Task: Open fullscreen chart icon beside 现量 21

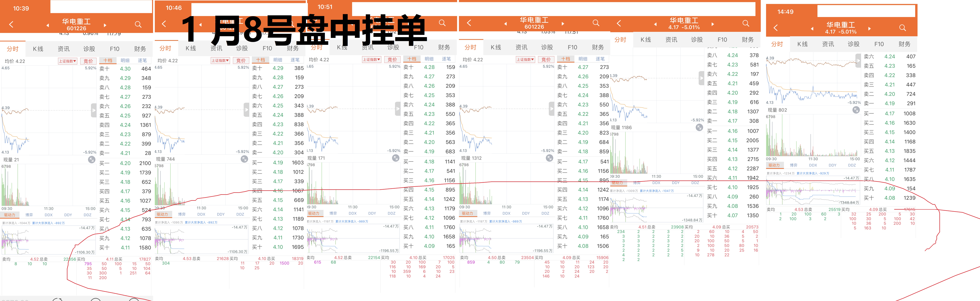Action: pyautogui.click(x=92, y=160)
